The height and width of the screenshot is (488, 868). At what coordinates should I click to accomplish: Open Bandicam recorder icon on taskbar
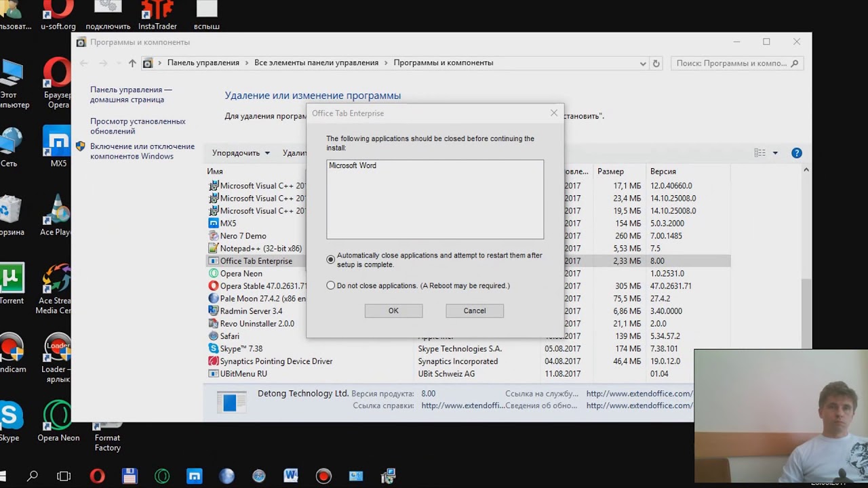(323, 476)
